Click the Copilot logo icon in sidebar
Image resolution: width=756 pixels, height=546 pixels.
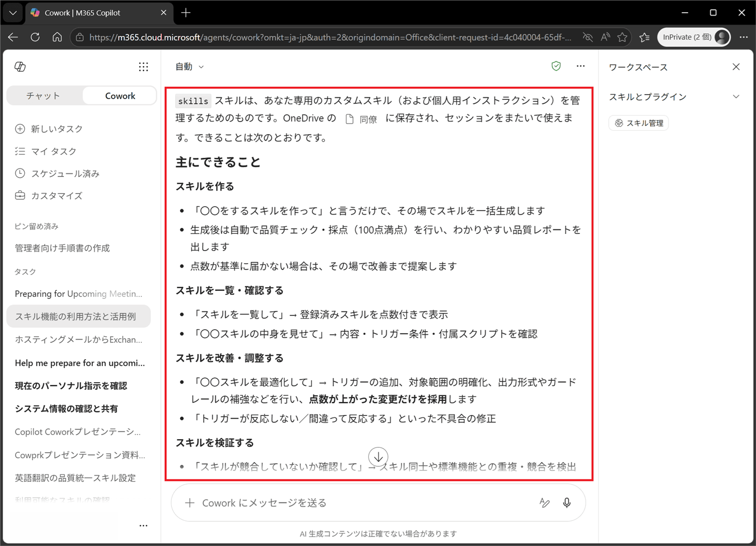tap(20, 67)
